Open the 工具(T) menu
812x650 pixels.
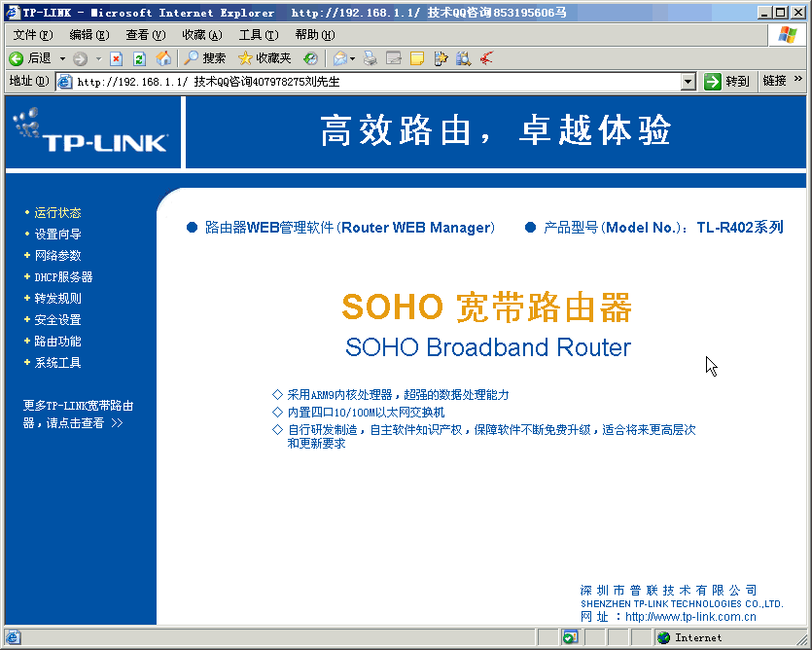point(258,35)
